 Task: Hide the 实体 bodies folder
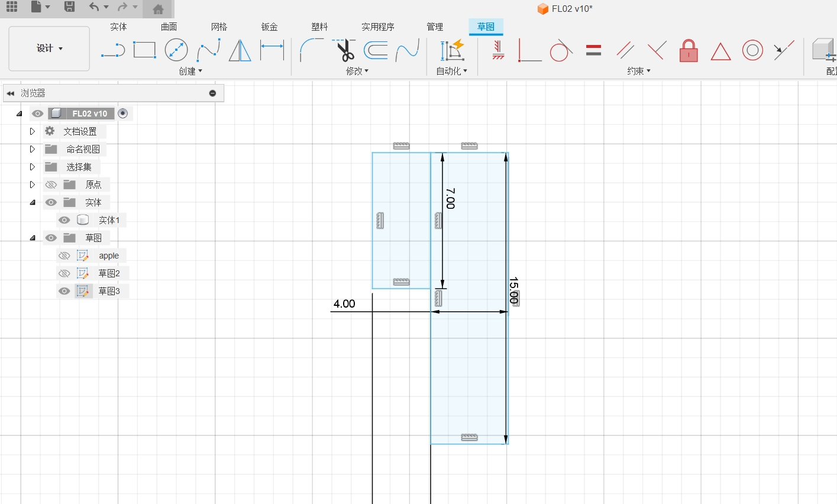click(51, 202)
